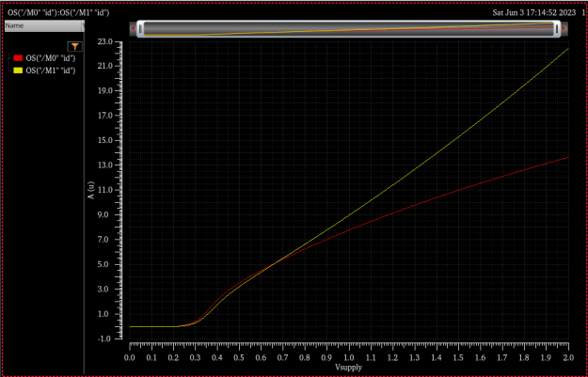Click the 1.0 tick on the Vsupply axis
This screenshot has height=377, width=588.
coord(348,357)
